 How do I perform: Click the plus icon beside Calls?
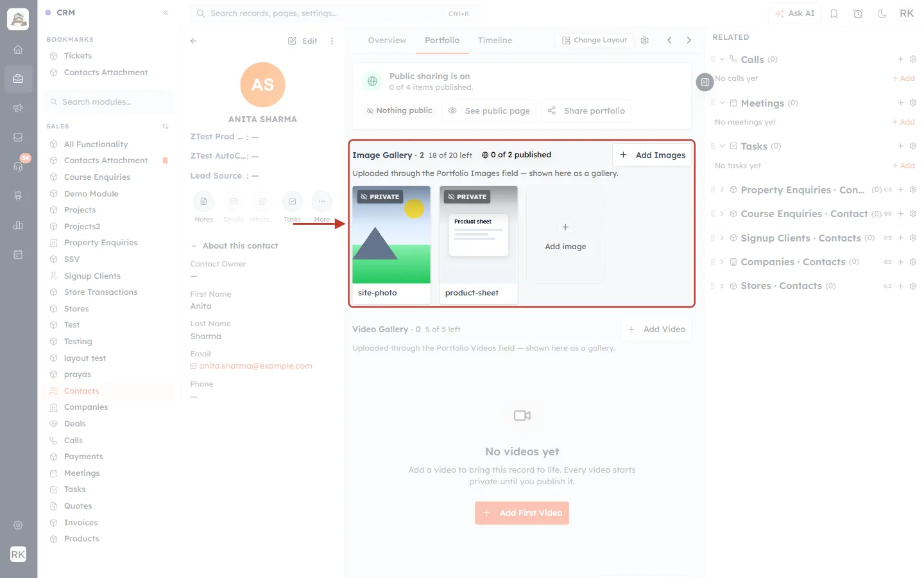901,59
